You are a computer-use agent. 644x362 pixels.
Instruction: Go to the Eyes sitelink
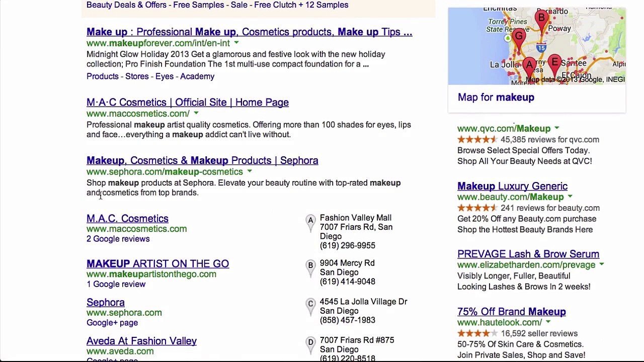pos(165,76)
